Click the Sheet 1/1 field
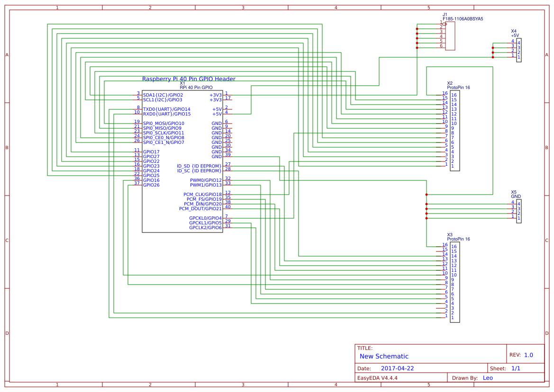 [x=516, y=367]
